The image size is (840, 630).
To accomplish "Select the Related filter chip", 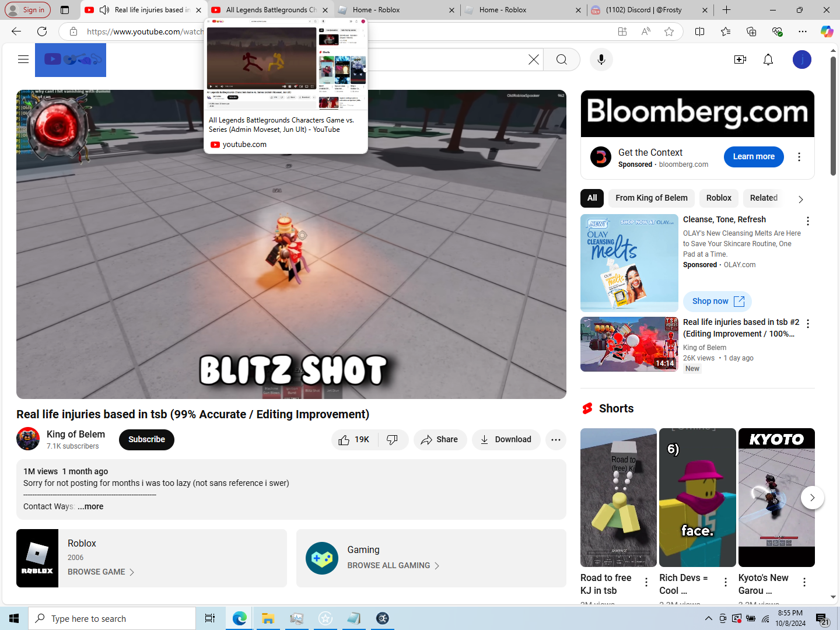I will 764,198.
